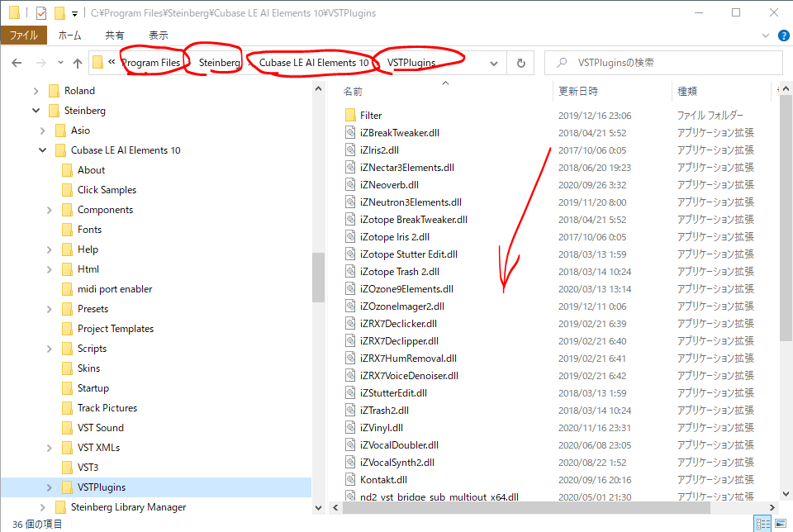Image resolution: width=793 pixels, height=532 pixels.
Task: Expand the Asio folder
Action: (x=42, y=131)
